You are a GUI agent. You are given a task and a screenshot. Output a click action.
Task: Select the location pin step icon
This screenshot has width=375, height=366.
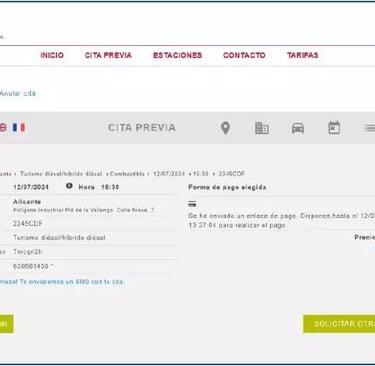click(225, 128)
